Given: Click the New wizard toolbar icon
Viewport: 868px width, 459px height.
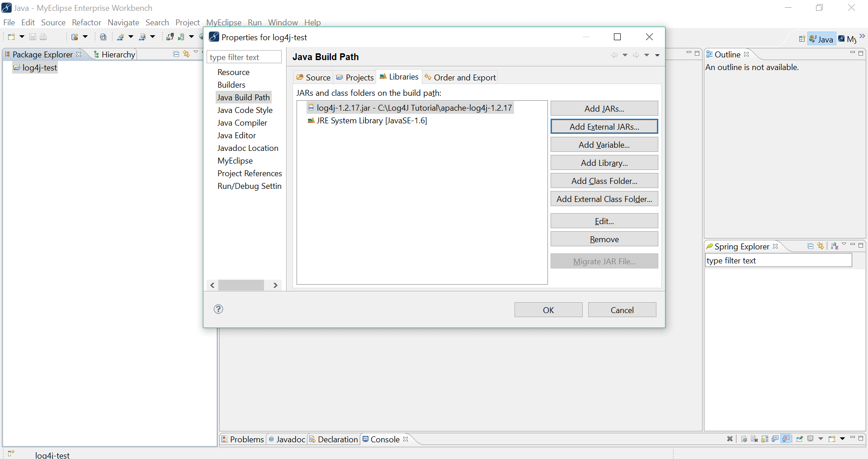Looking at the screenshot, I should (x=11, y=37).
